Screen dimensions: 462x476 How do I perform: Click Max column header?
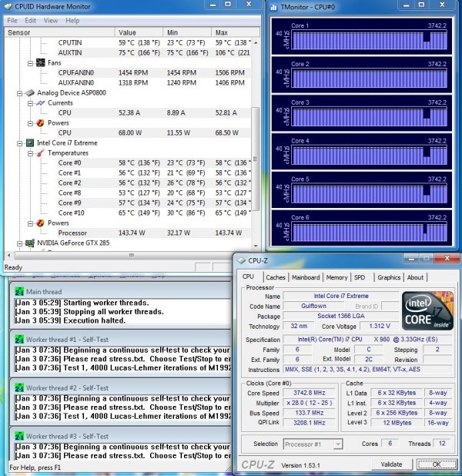236,32
